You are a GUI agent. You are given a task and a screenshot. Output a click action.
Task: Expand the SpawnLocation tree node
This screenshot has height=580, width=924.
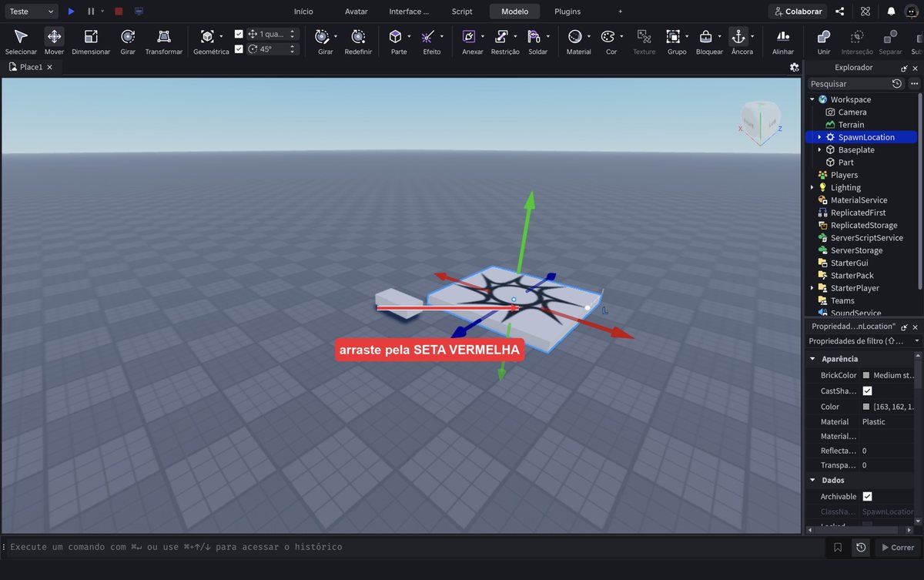pyautogui.click(x=819, y=137)
